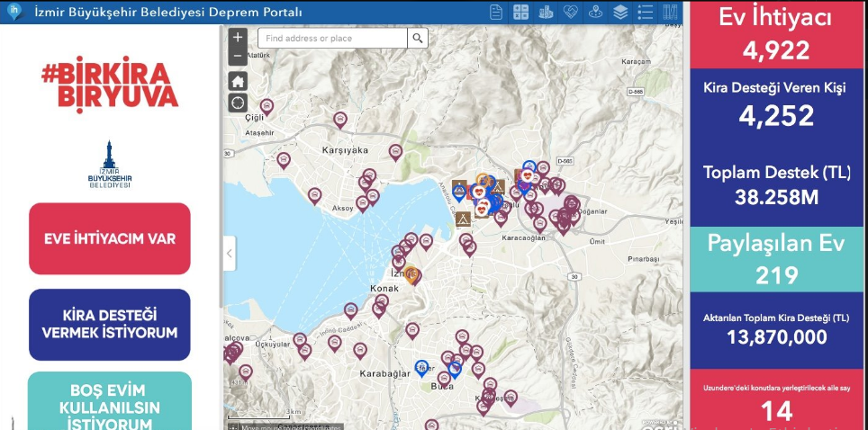The height and width of the screenshot is (430, 868).
Task: Open the map layers stack icon
Action: pos(620,13)
